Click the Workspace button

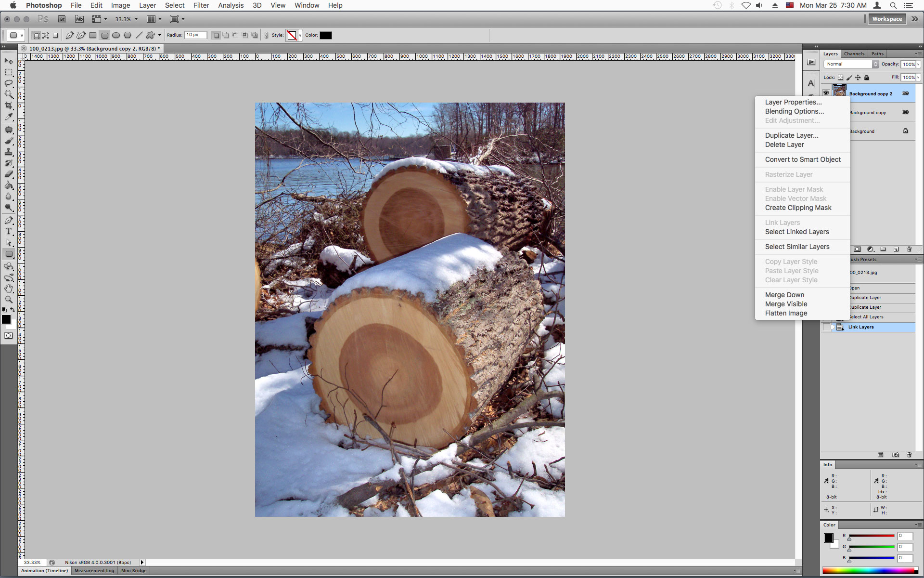(887, 19)
